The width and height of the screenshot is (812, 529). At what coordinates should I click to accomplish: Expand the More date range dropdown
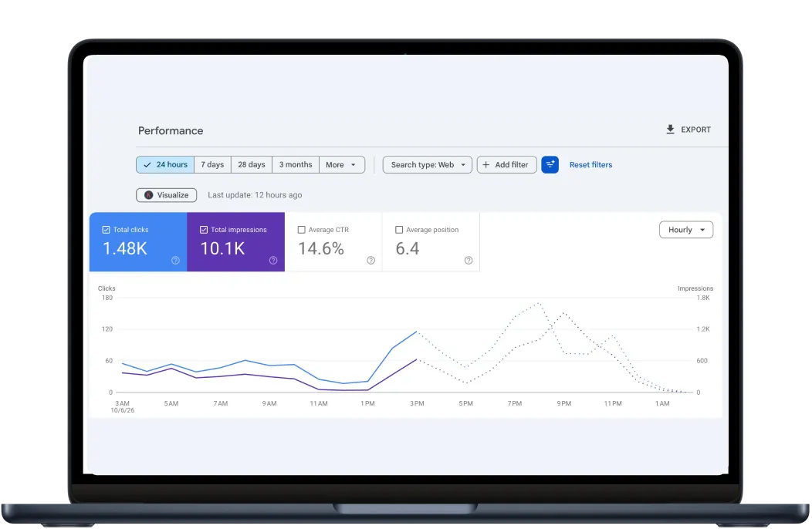(x=342, y=164)
